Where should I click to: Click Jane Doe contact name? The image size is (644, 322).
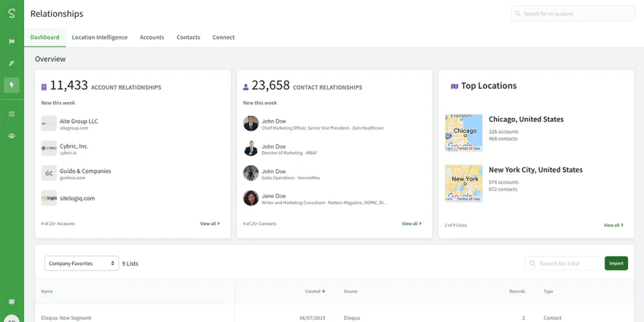point(274,196)
